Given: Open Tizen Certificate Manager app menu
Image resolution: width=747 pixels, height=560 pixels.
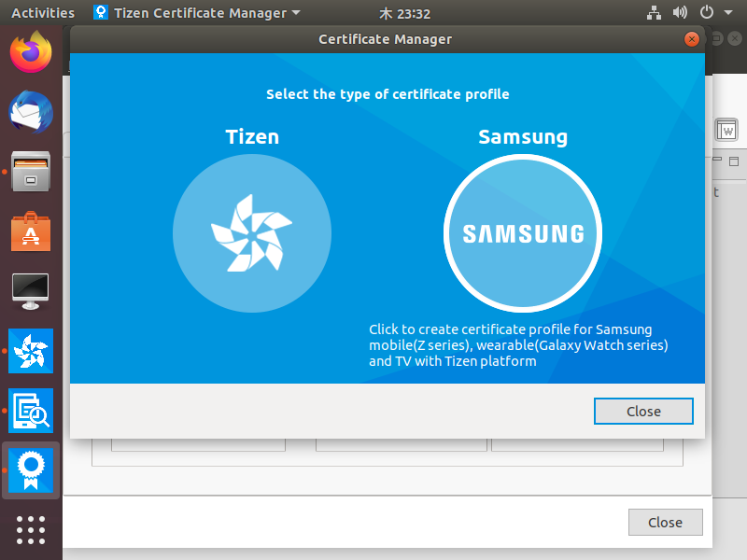Looking at the screenshot, I should tap(197, 13).
